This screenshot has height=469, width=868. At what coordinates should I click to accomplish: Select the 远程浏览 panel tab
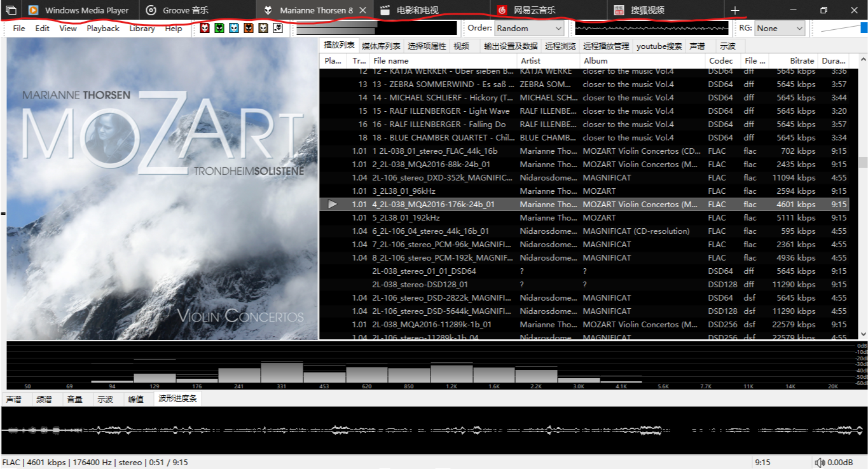561,46
